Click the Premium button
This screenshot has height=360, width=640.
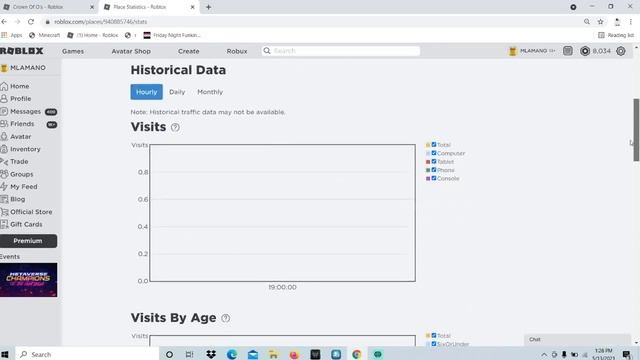(28, 241)
